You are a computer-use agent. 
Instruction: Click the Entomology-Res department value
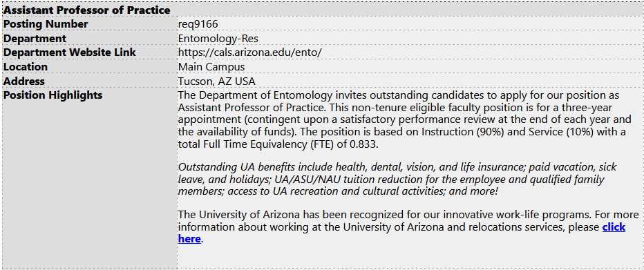tap(218, 39)
